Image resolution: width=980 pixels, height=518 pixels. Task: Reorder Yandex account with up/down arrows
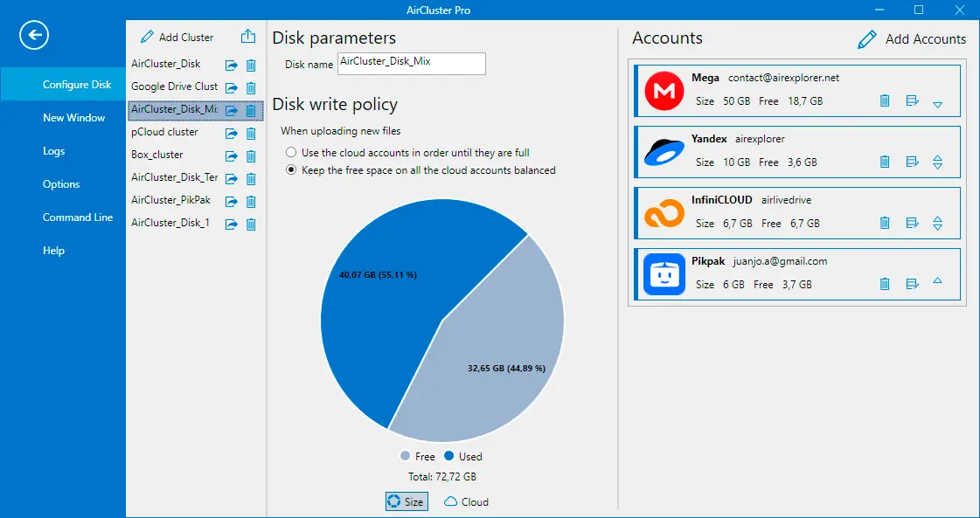click(937, 162)
